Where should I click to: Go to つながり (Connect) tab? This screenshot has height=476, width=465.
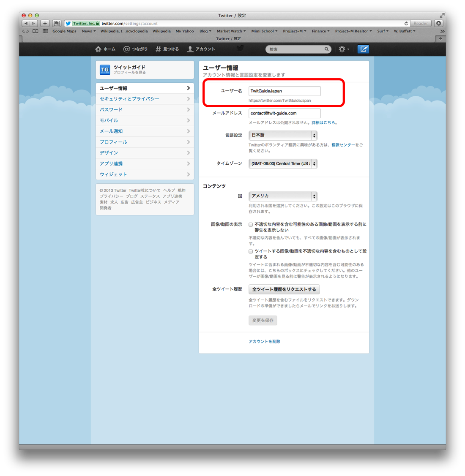(x=135, y=49)
